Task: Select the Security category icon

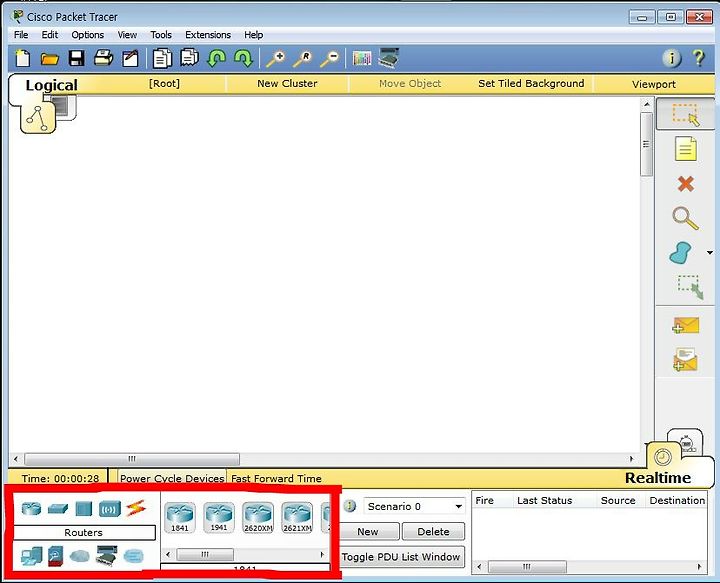Action: pos(56,556)
